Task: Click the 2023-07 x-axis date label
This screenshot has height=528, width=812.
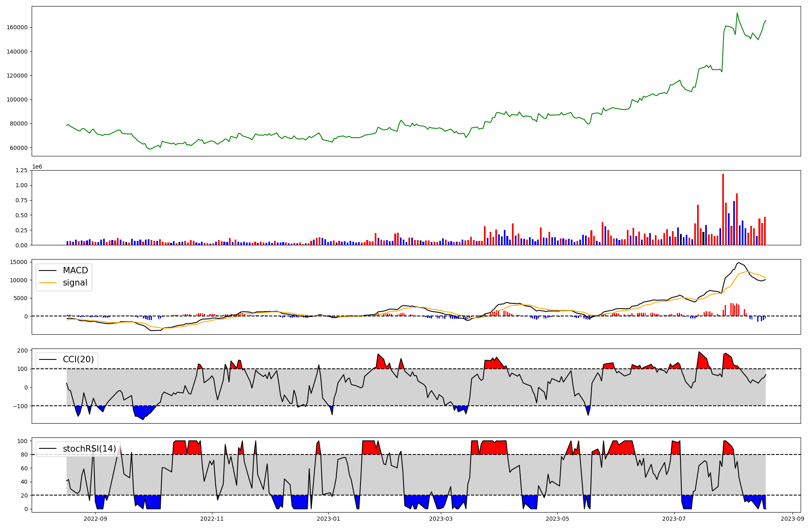Action: 674,519
